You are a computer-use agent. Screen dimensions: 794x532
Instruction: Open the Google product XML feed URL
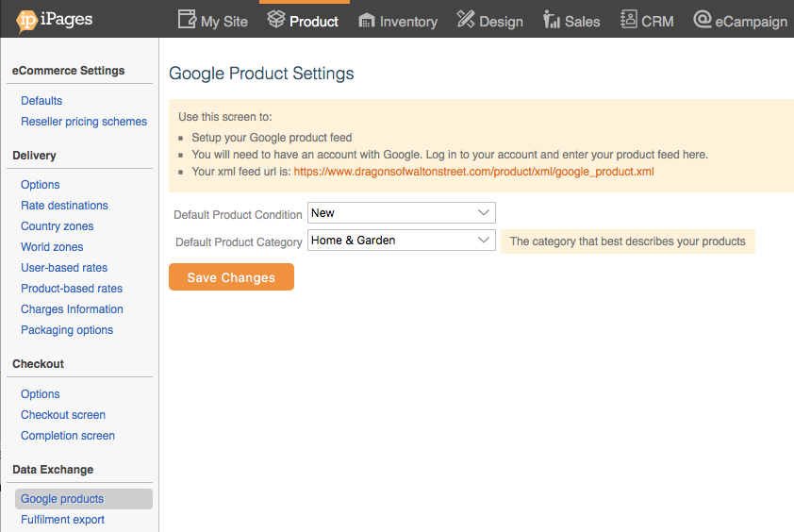(473, 172)
